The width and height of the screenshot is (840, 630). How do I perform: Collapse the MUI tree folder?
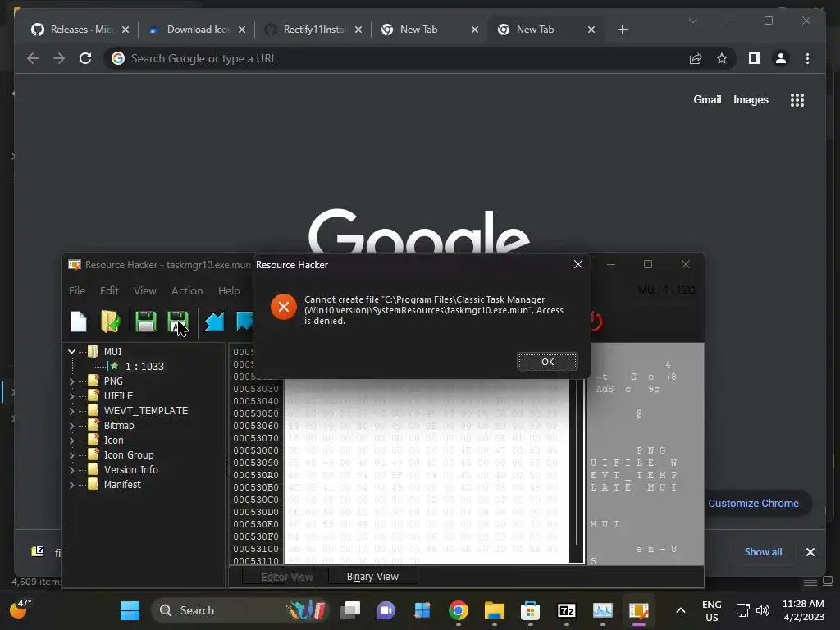coord(72,351)
